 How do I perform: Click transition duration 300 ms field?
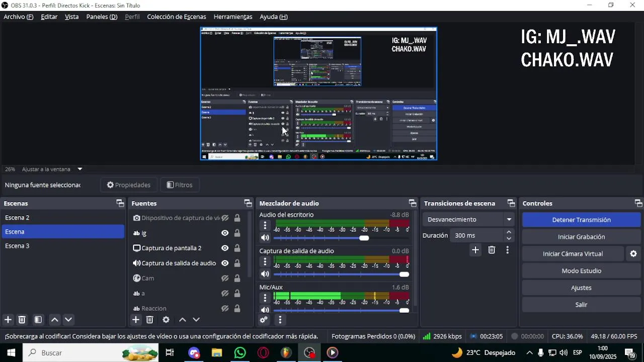[x=476, y=235]
